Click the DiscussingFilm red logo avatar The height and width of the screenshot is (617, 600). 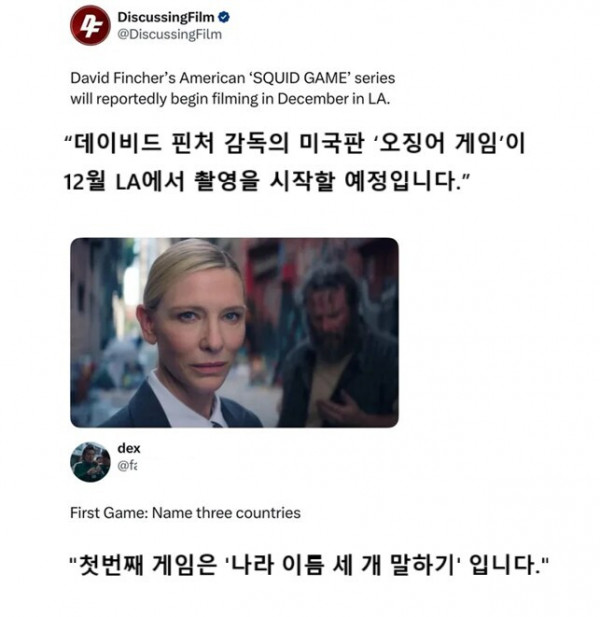click(90, 26)
